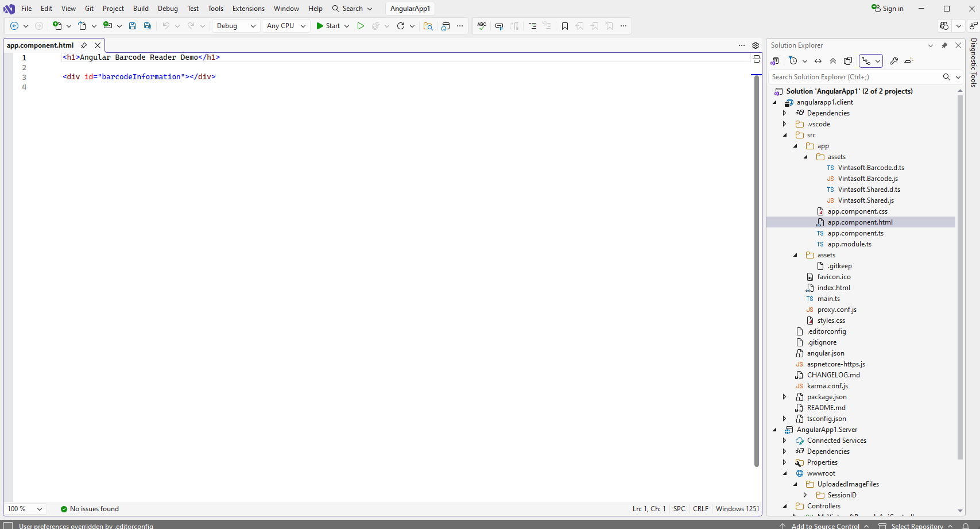The height and width of the screenshot is (529, 980).
Task: Open the Any CPU platform dropdown
Action: coord(286,26)
